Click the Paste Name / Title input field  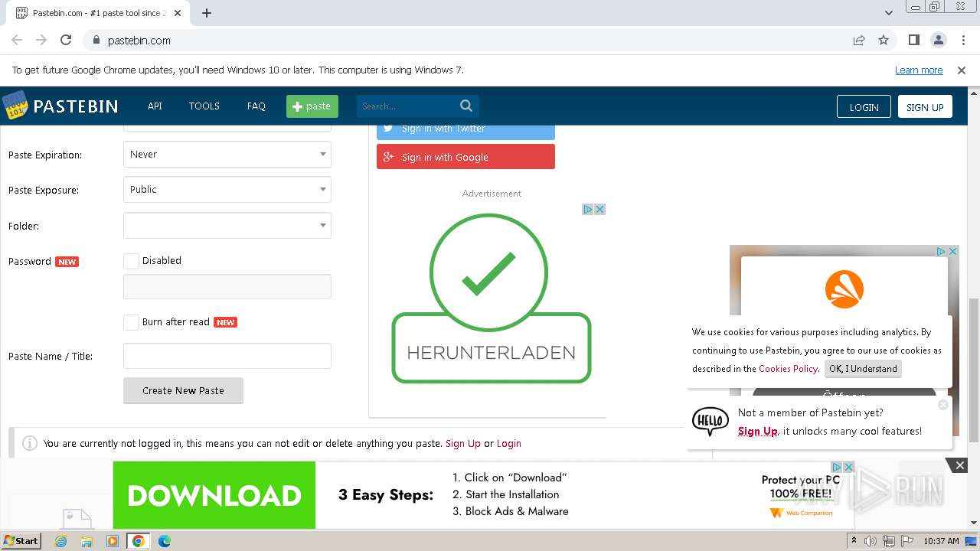coord(227,356)
